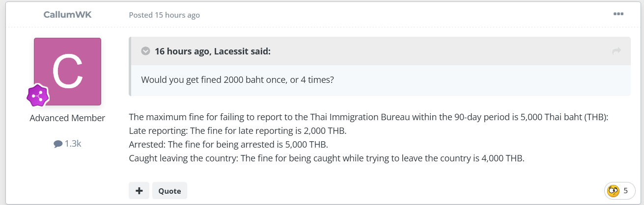Screen dimensions: 644x205
Task: Click the Quote button
Action: pos(169,191)
